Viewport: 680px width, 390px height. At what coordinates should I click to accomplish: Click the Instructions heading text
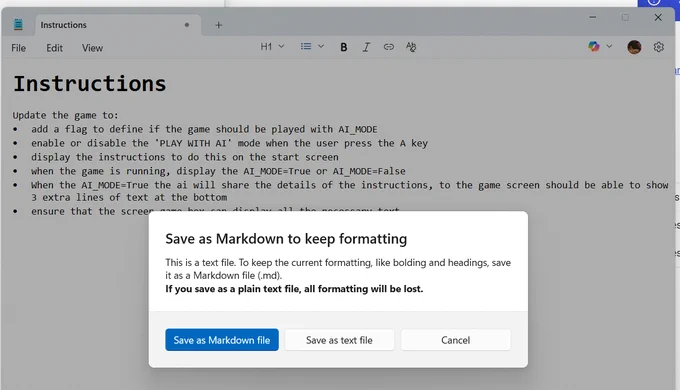pos(90,84)
